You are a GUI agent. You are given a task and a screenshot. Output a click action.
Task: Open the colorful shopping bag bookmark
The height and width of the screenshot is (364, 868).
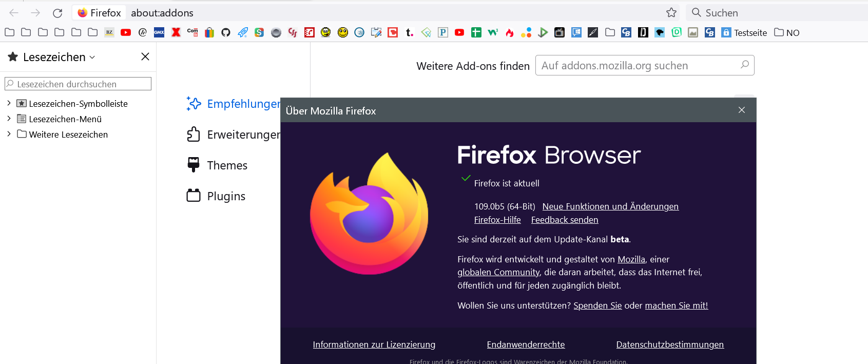tap(209, 32)
